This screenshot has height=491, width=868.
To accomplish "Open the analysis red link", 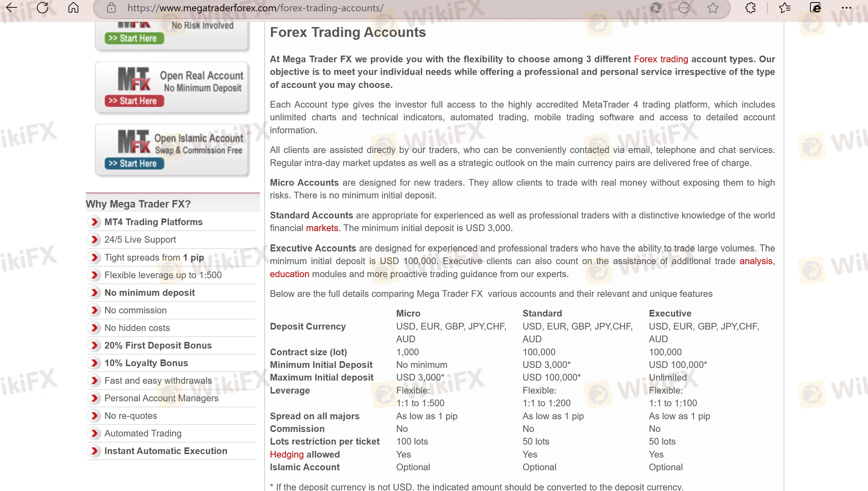I will click(756, 261).
